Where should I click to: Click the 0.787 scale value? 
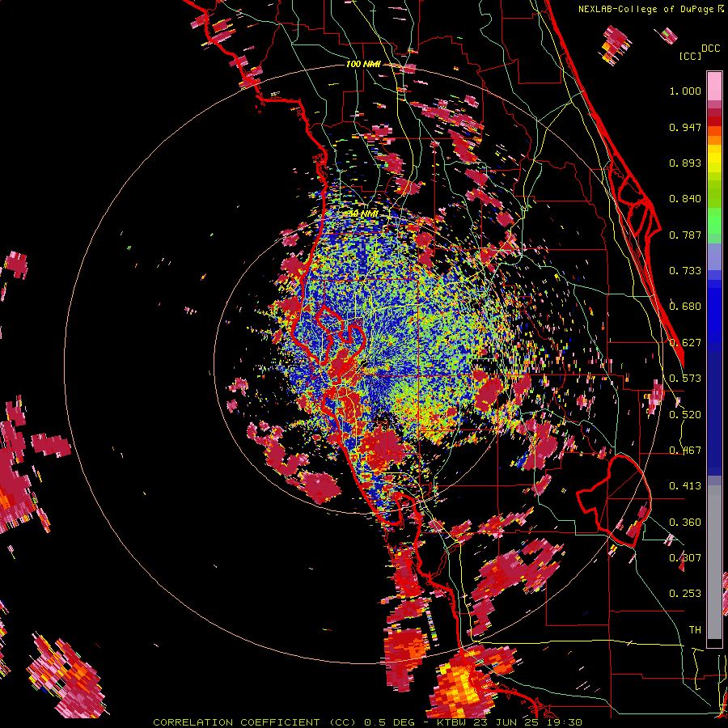[685, 235]
